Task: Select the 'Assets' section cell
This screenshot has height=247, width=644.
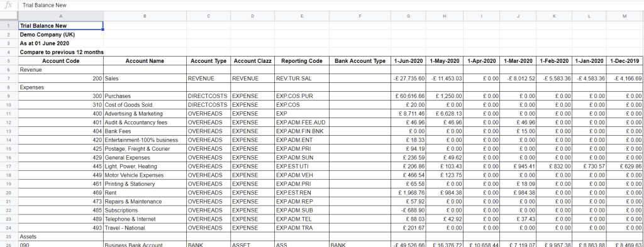Action: coord(61,237)
